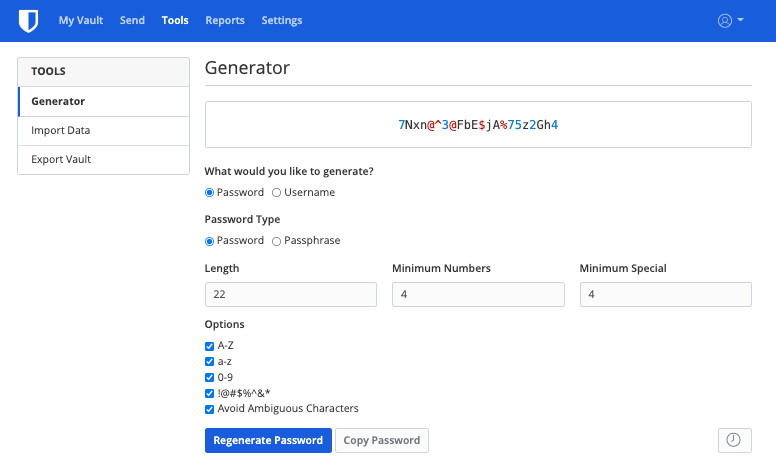This screenshot has height=470, width=776.
Task: Click the Minimum Numbers field
Action: tap(478, 294)
